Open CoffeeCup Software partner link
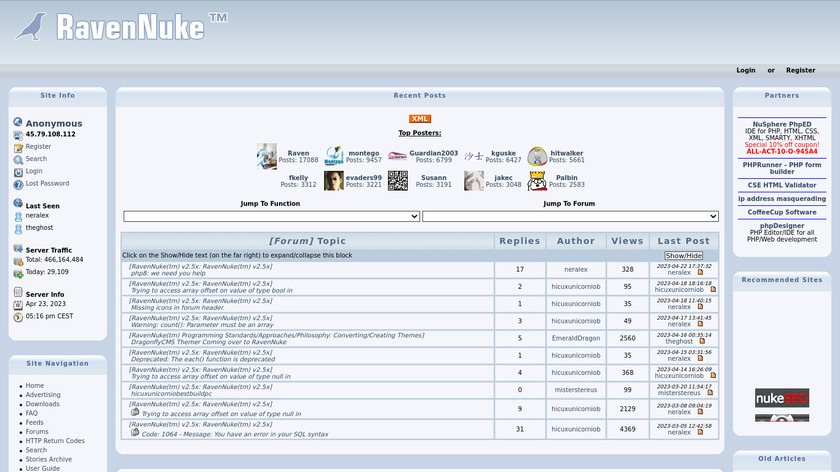840x472 pixels. coord(782,212)
